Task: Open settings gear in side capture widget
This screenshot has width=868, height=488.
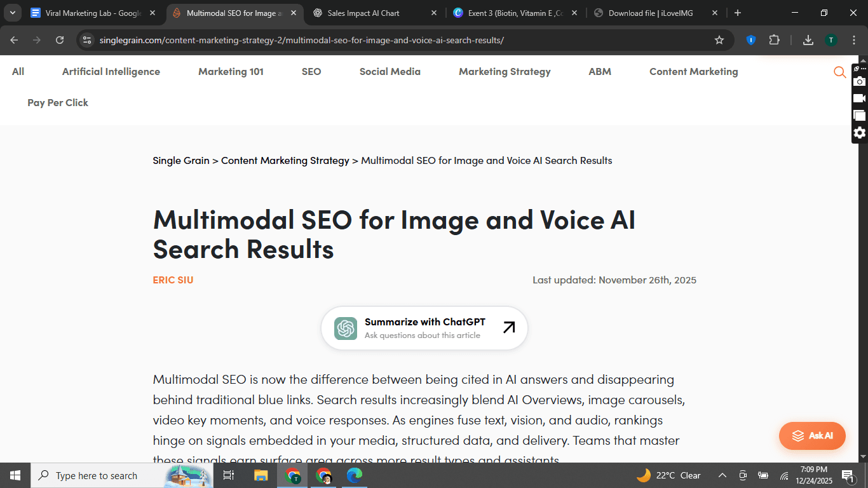Action: click(859, 133)
